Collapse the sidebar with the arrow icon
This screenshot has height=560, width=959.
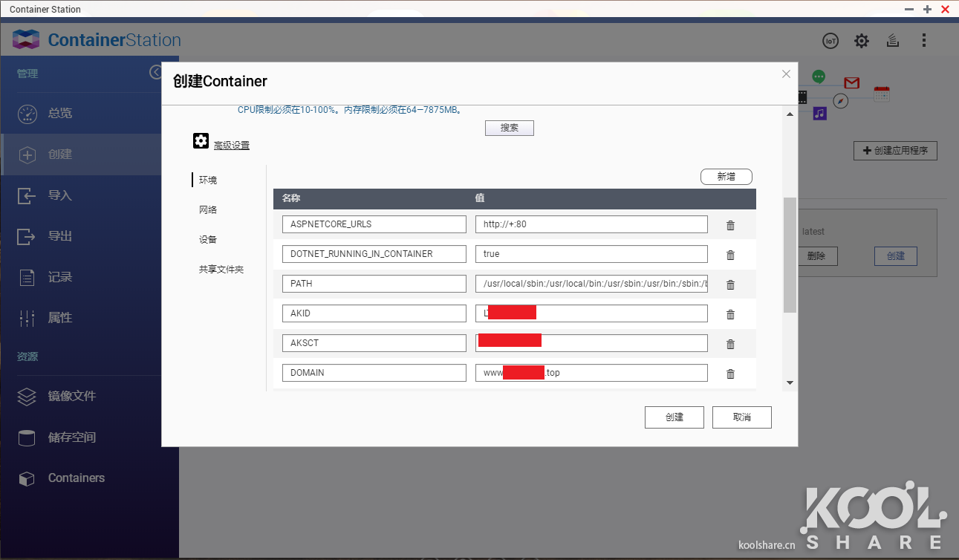click(155, 72)
